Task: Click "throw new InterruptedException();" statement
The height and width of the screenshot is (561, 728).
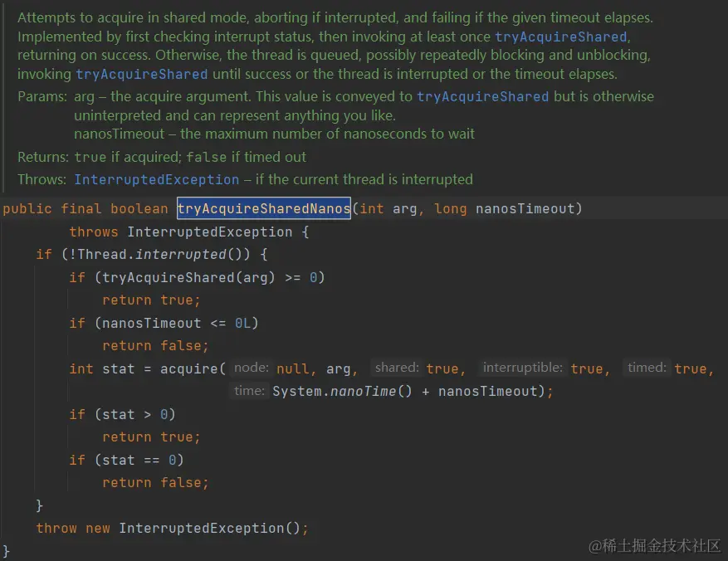Action: 173,528
